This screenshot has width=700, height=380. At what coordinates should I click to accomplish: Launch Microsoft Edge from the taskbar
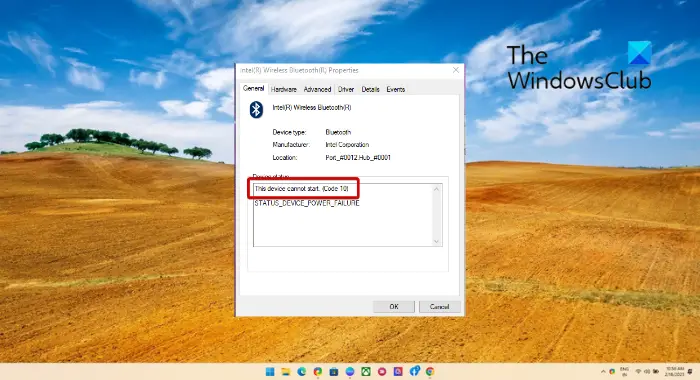tap(302, 372)
